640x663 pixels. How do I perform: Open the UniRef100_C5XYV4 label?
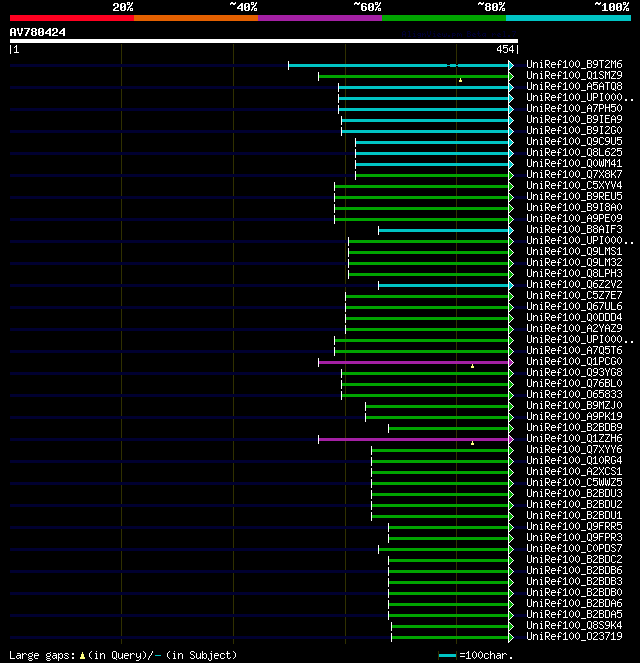574,185
